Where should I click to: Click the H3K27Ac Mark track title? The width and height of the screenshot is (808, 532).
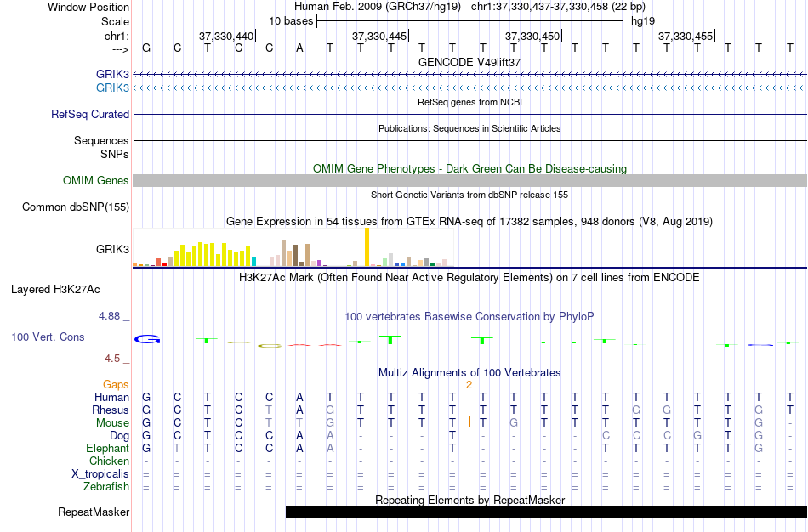[x=469, y=278]
